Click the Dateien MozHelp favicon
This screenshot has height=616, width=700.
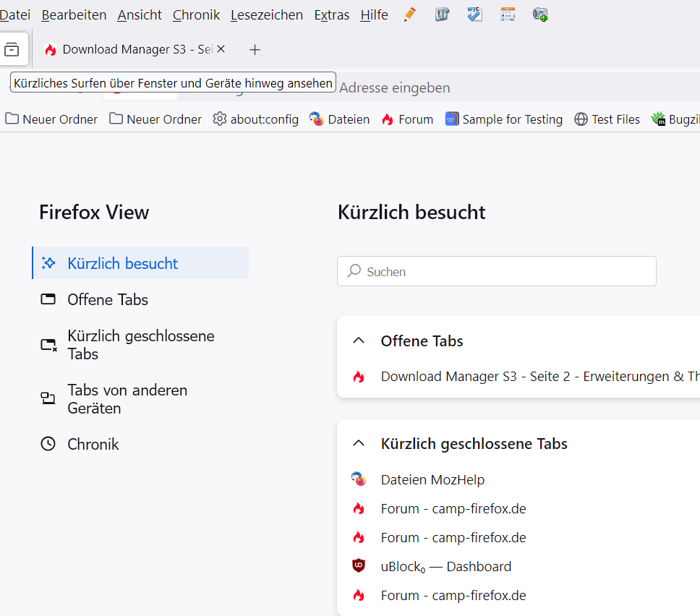click(359, 479)
